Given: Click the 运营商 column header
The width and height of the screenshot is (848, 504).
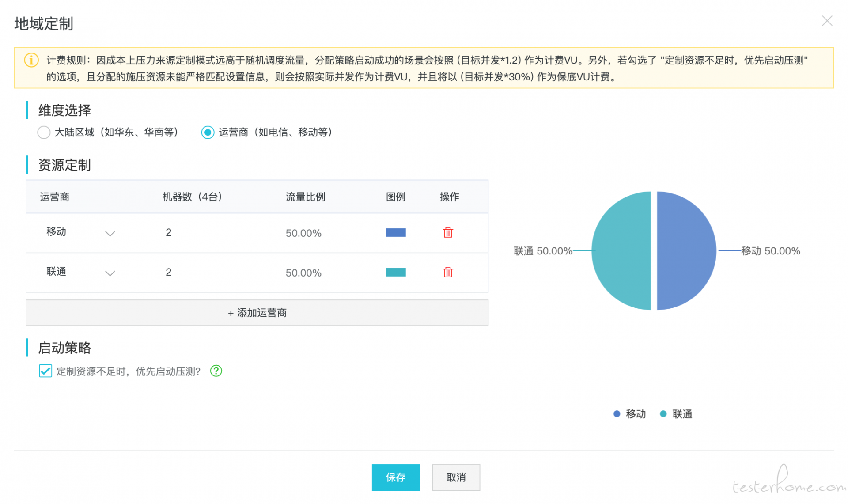Looking at the screenshot, I should click(54, 197).
